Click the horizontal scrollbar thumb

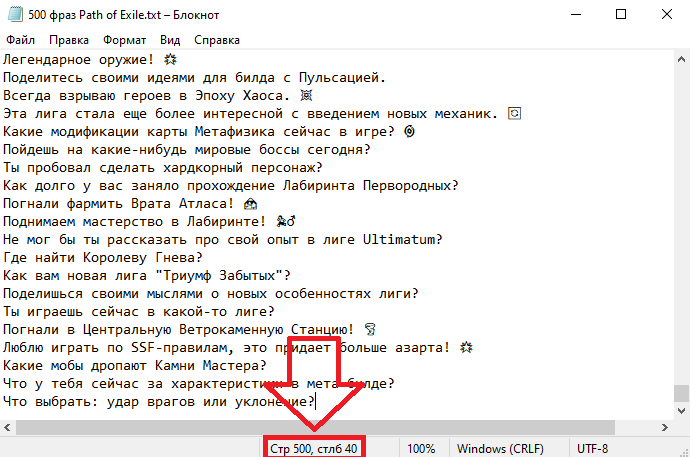click(x=315, y=428)
